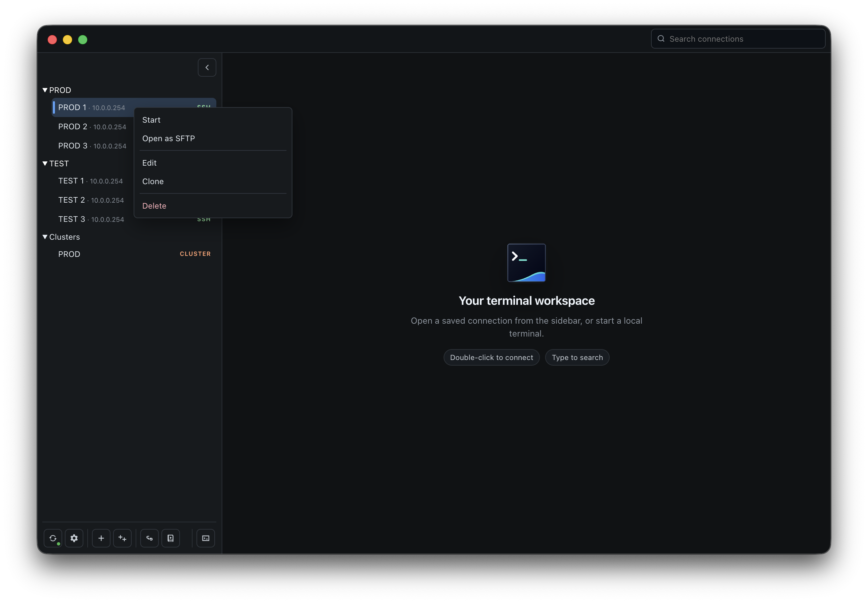Screen dimensions: 868x603
Task: Click the terminal workspace logo
Action: click(526, 262)
